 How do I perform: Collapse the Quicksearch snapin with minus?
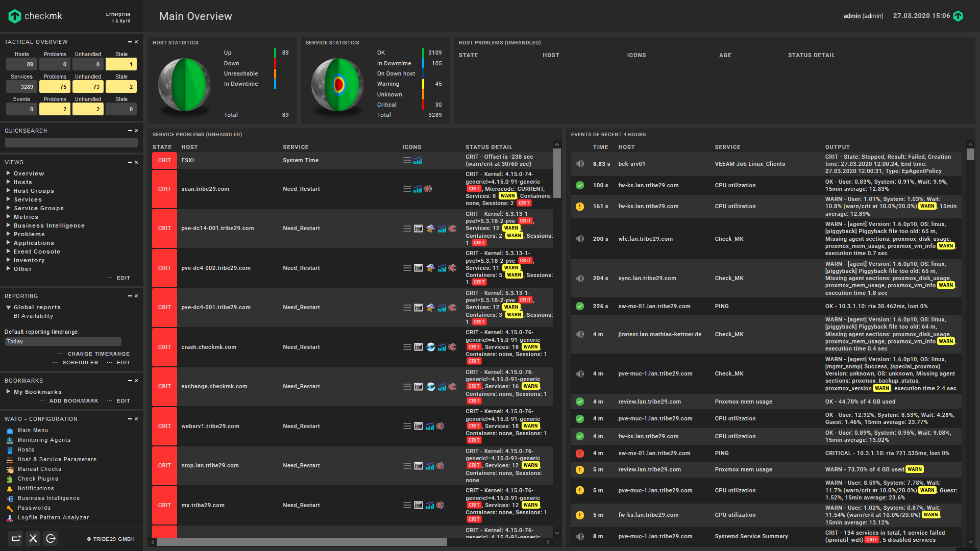pyautogui.click(x=130, y=131)
